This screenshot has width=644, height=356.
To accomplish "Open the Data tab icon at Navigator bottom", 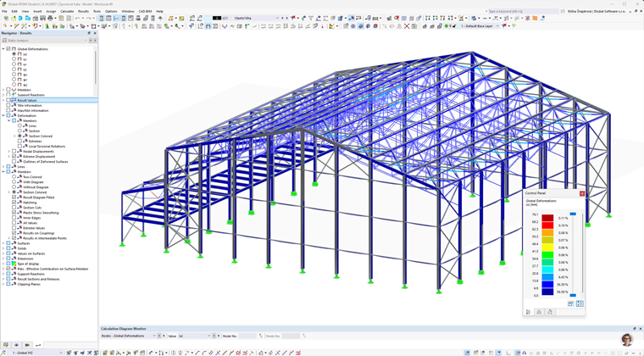I will click(x=6, y=345).
